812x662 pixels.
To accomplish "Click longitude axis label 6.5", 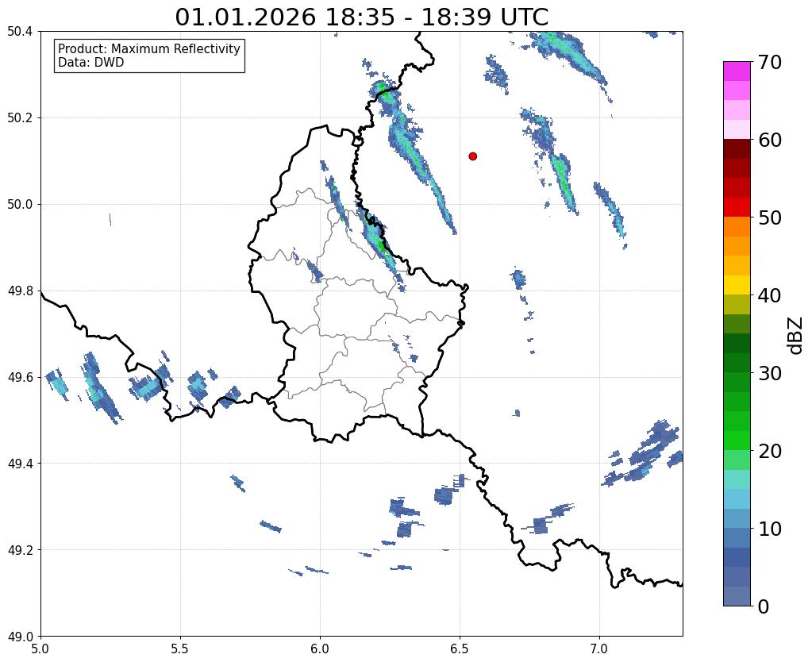I will pos(460,649).
